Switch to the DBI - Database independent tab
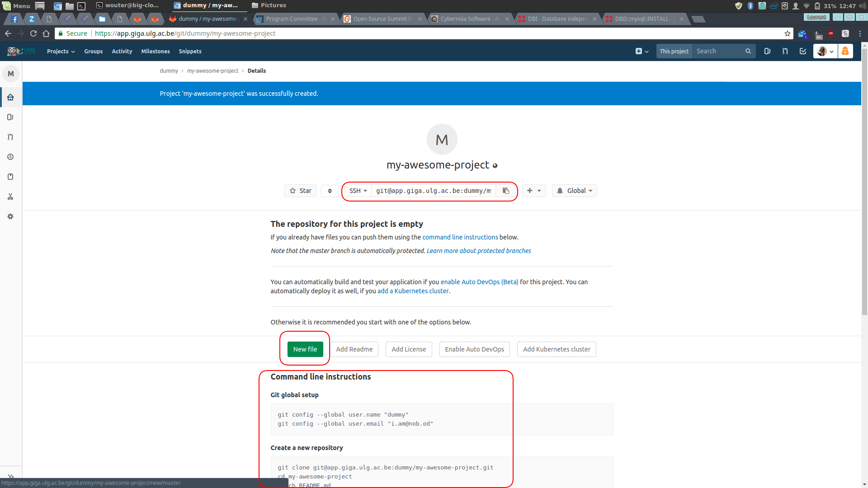This screenshot has width=868, height=488. point(557,19)
